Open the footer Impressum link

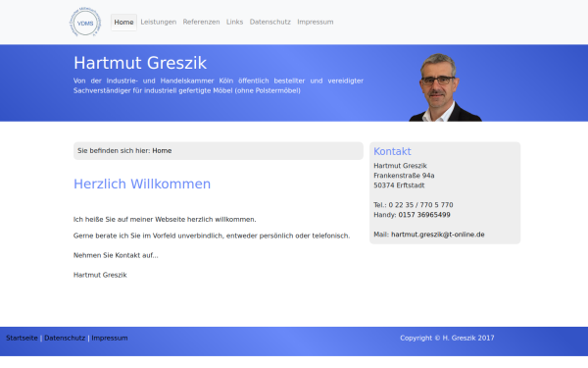click(110, 338)
